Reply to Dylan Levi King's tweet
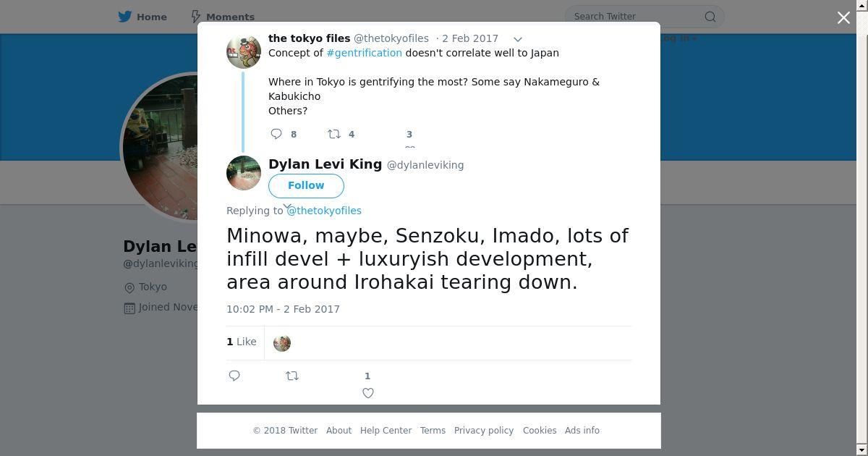 coord(234,376)
